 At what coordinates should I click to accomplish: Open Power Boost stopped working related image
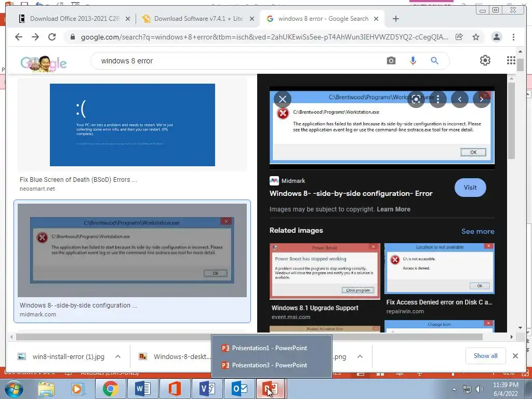325,271
